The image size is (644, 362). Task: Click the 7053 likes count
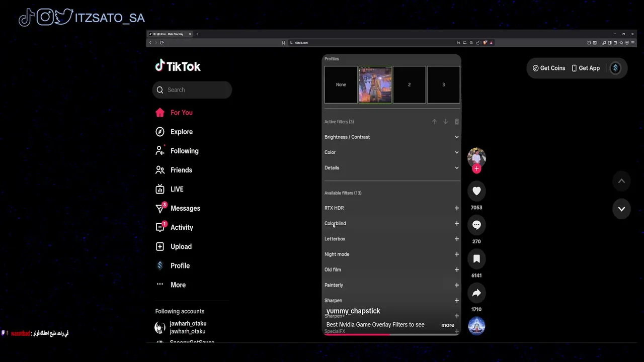click(476, 208)
